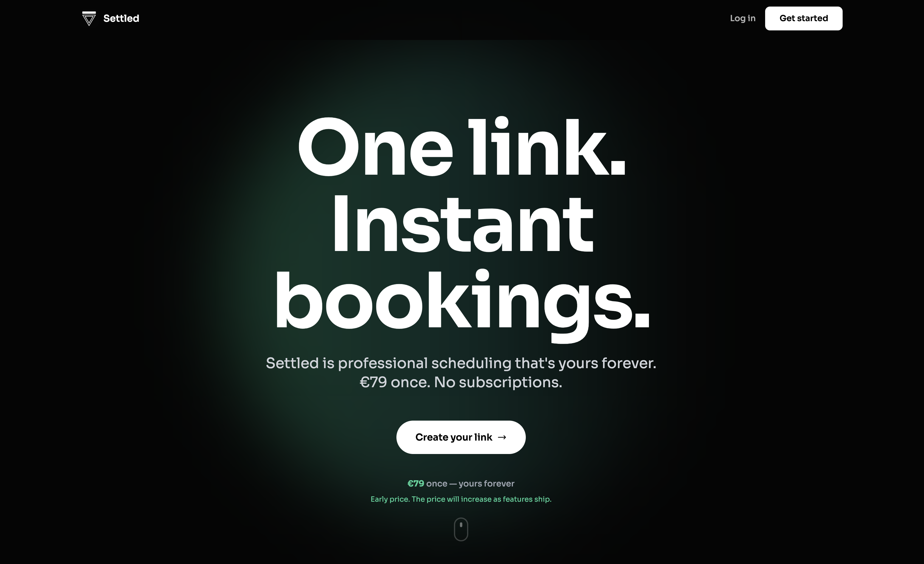924x564 pixels.
Task: Click "that's yours forever" in the subheading
Action: 585,363
